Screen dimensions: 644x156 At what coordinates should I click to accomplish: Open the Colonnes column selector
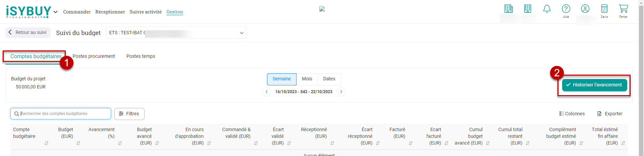point(572,114)
